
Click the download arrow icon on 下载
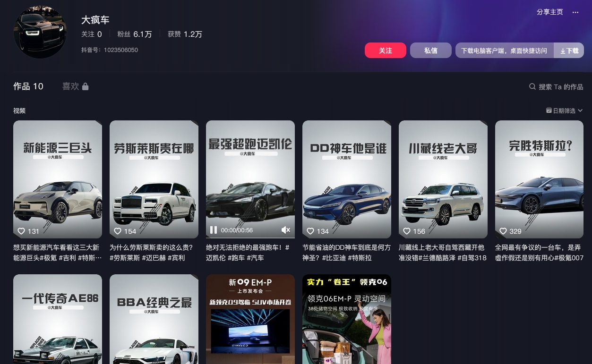tap(563, 51)
